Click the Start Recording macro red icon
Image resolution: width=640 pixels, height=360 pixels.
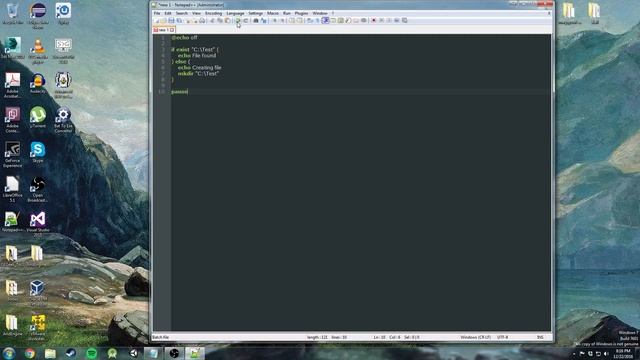click(373, 20)
